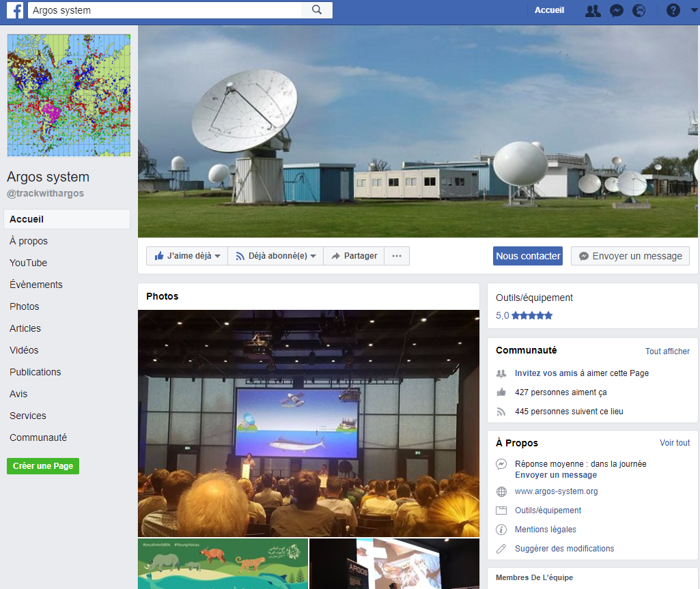700x589 pixels.
Task: Click the Photos section heading
Action: pyautogui.click(x=162, y=296)
